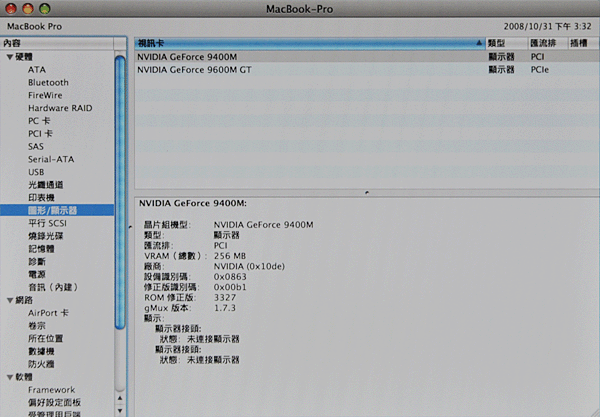Choose the PC 卡 item
600x417 pixels.
[39, 121]
